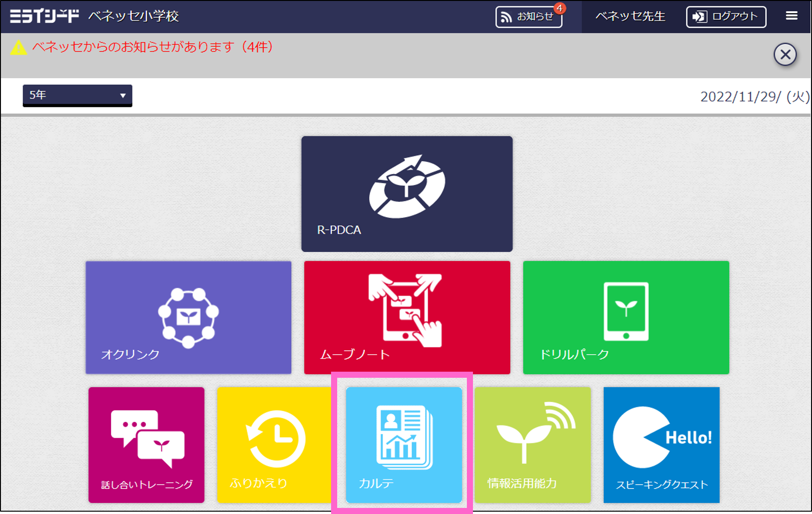The image size is (812, 514).
Task: Open the お知らせ notifications button
Action: [x=529, y=17]
